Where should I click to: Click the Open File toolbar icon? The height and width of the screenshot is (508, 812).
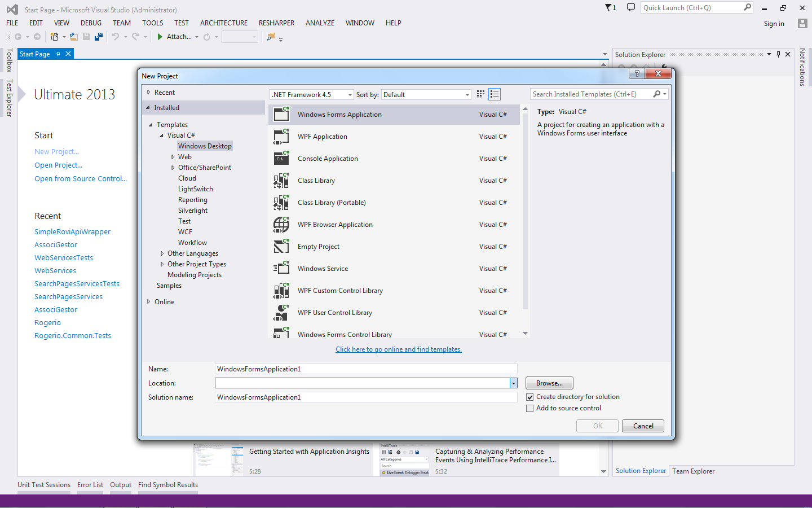[x=73, y=37]
